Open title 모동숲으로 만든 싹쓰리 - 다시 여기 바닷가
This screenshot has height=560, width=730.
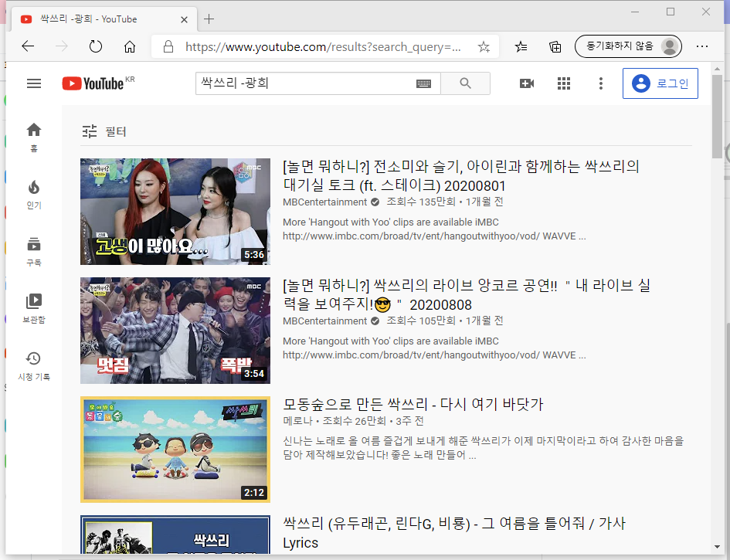413,404
